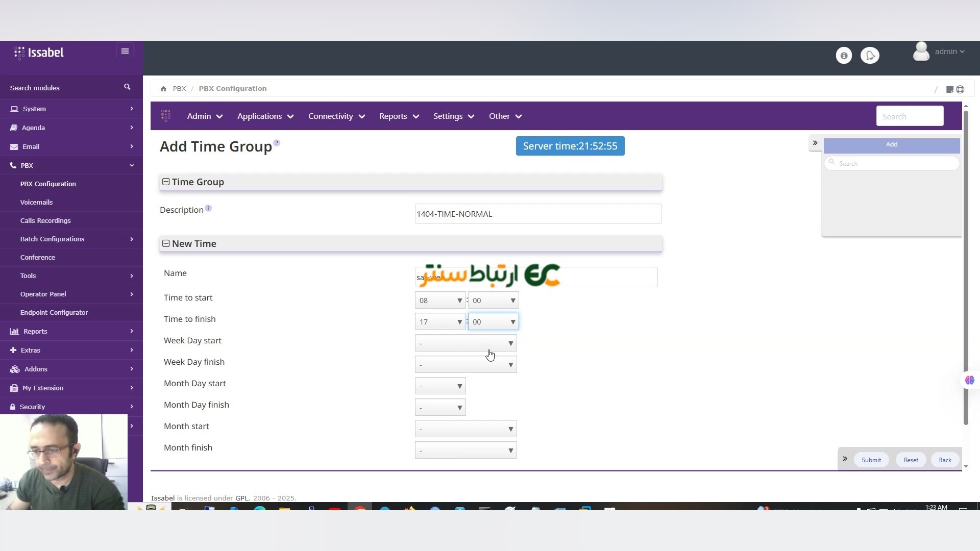Click the info icon in header
980x551 pixels.
pos(844,55)
